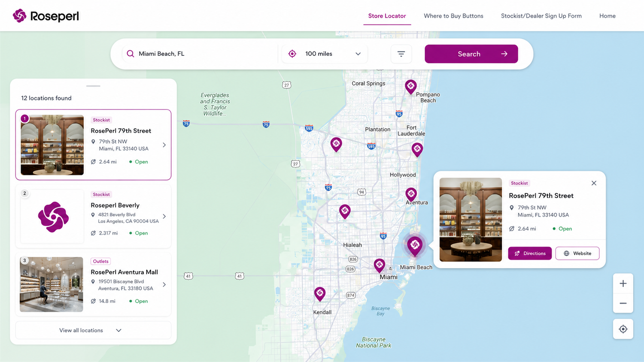
Task: Select the map pin near Pompano Beach
Action: (x=411, y=87)
